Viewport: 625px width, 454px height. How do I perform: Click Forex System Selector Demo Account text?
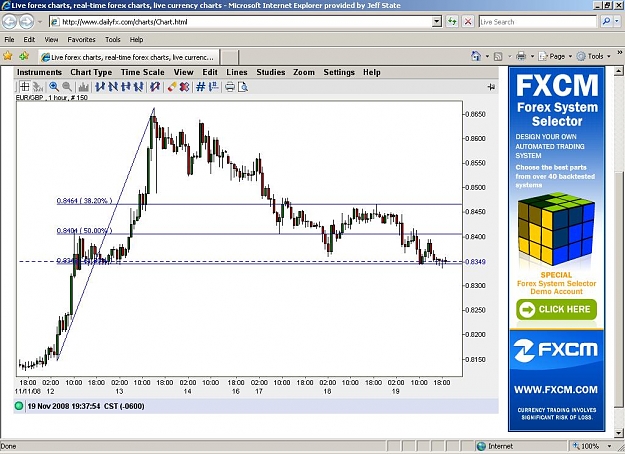[x=556, y=287]
